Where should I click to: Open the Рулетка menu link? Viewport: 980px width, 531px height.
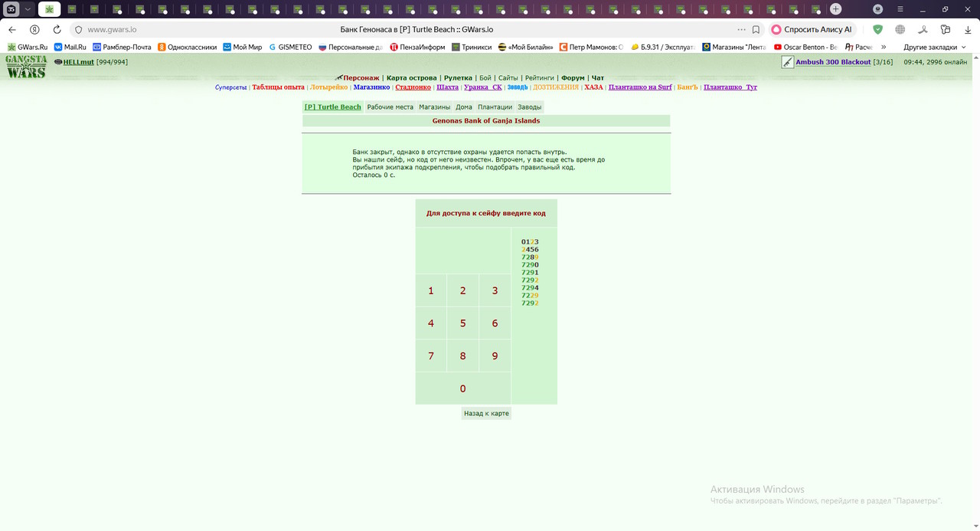[458, 78]
